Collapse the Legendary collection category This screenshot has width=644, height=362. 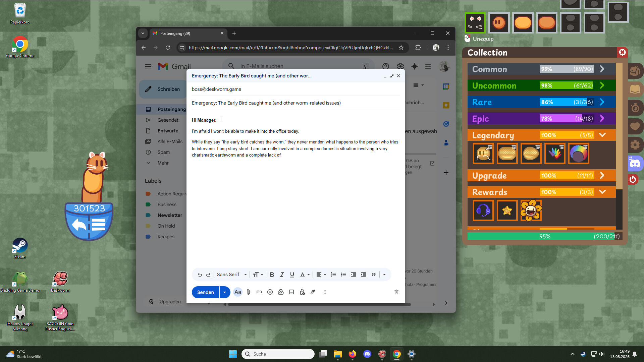point(602,135)
